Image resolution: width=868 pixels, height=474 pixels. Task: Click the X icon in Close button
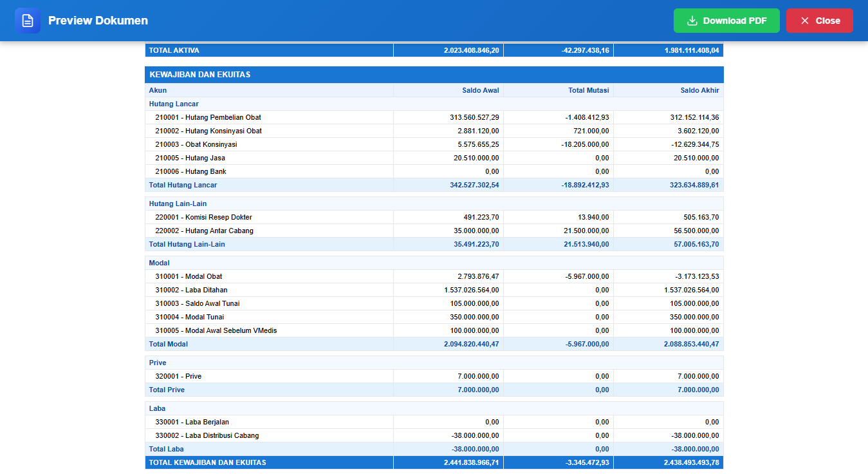804,21
